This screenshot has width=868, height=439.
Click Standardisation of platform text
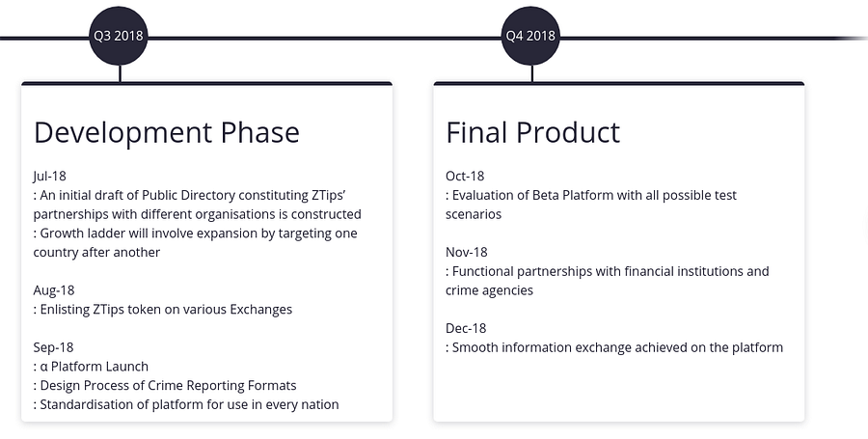tap(186, 404)
